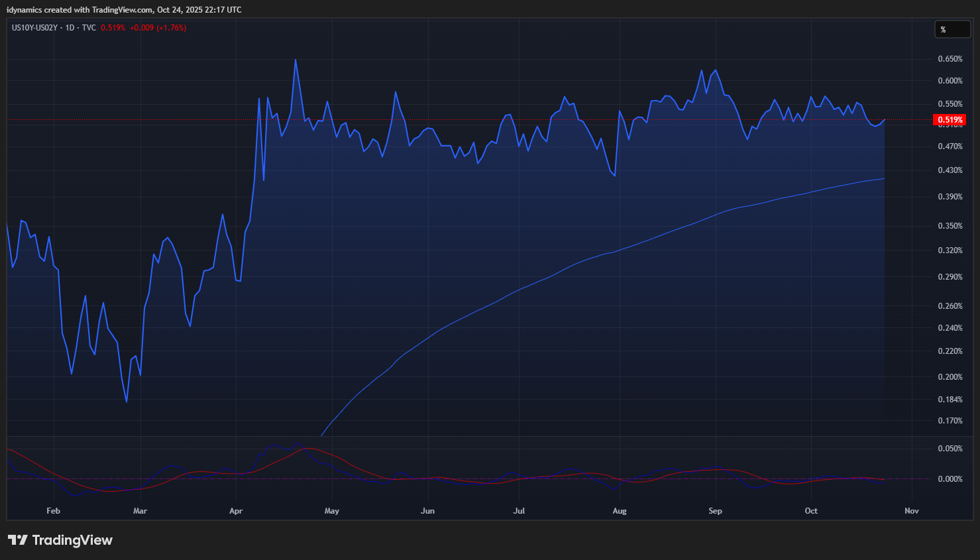Select the Sep label on time axis

(715, 511)
